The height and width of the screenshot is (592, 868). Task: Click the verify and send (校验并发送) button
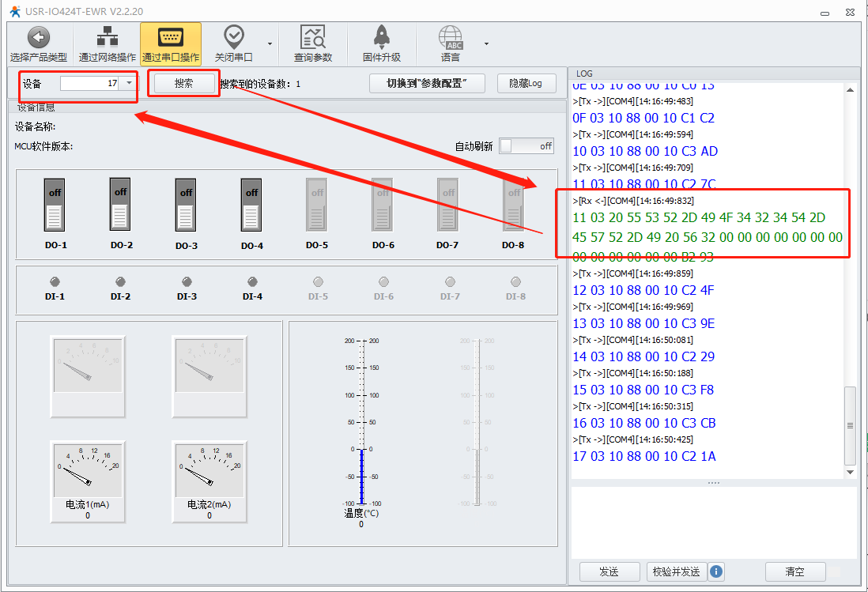click(x=677, y=571)
